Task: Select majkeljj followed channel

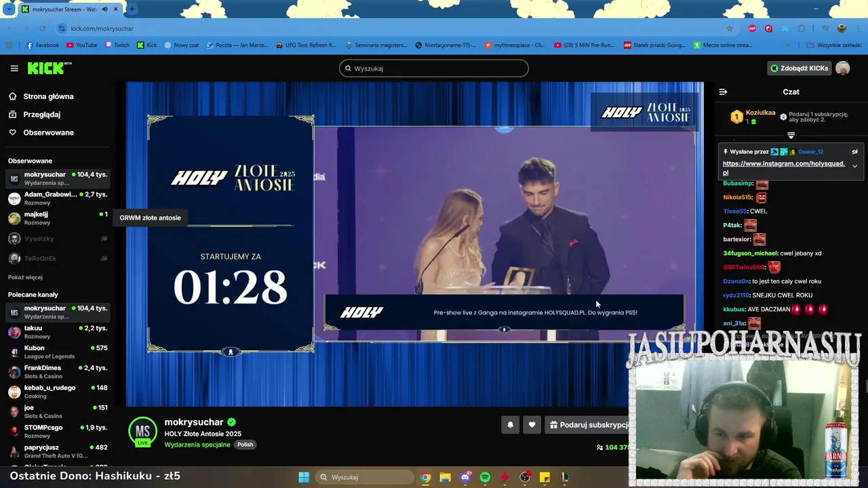Action: 58,218
